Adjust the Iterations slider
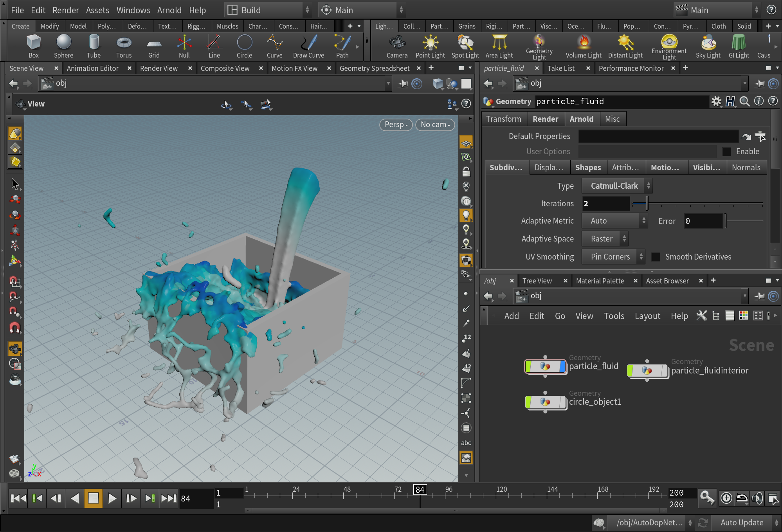 (x=647, y=204)
